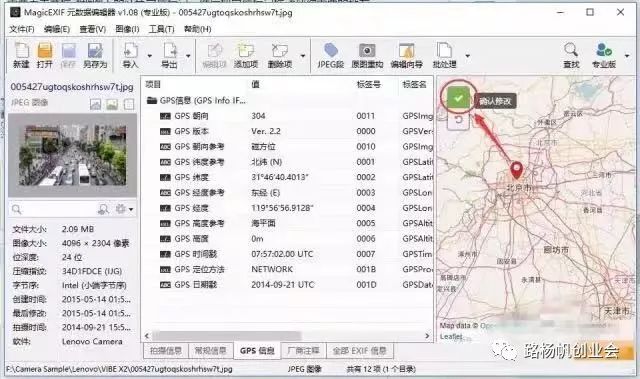Open the 图像(I) menu
Viewport: 640px width, 379px height.
[x=127, y=29]
